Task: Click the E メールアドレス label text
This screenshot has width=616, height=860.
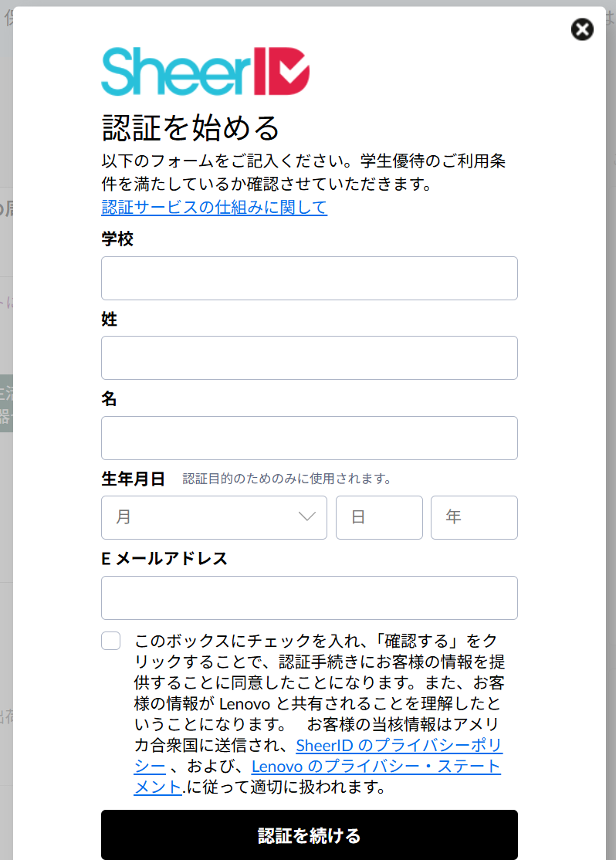Action: coord(164,558)
